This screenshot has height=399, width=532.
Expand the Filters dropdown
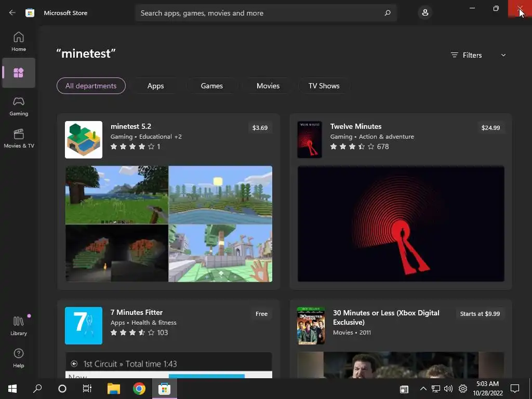pyautogui.click(x=478, y=55)
